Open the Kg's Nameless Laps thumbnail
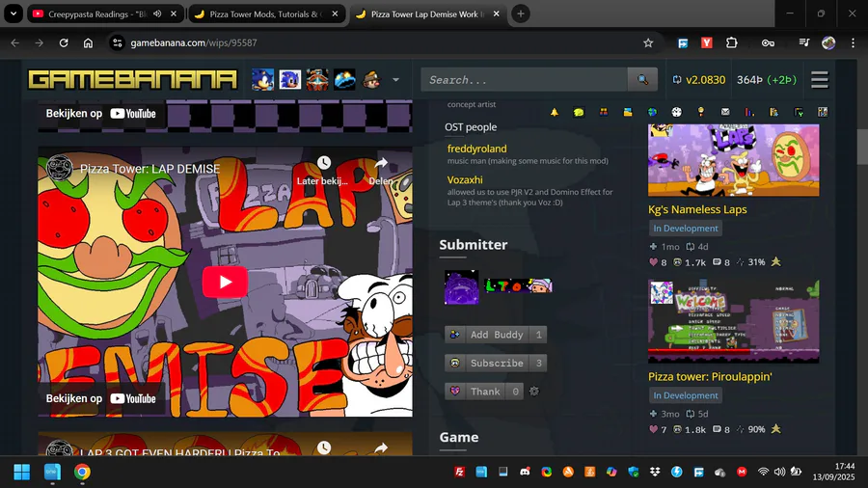This screenshot has height=488, width=868. (734, 160)
